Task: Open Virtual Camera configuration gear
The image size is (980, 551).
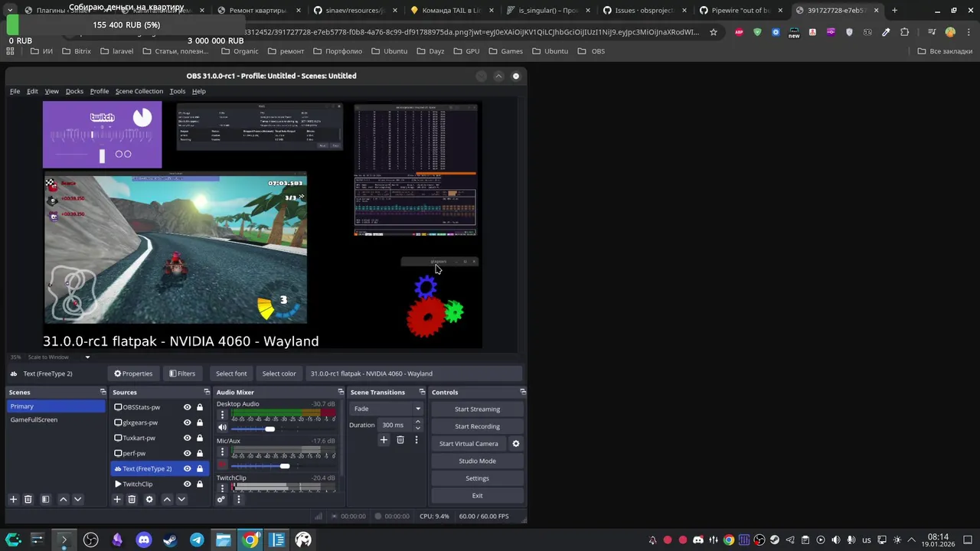Action: (515, 443)
